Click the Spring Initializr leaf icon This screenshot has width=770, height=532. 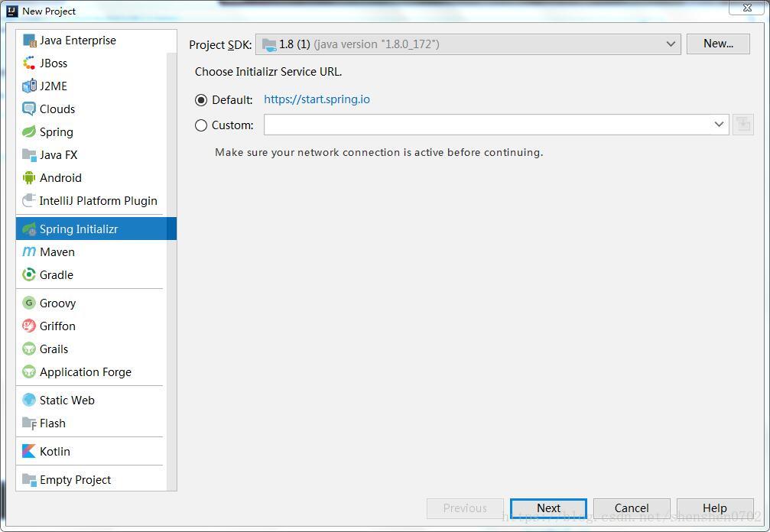[x=29, y=229]
